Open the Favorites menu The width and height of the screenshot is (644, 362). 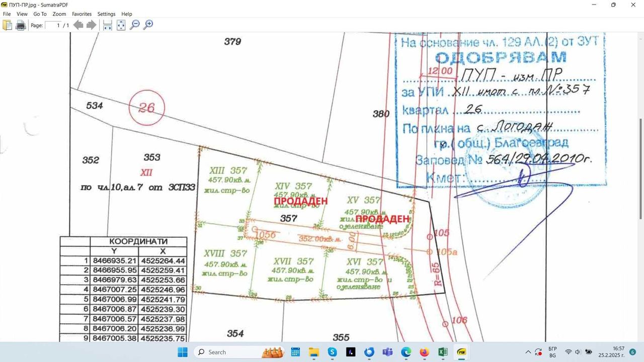coord(82,14)
